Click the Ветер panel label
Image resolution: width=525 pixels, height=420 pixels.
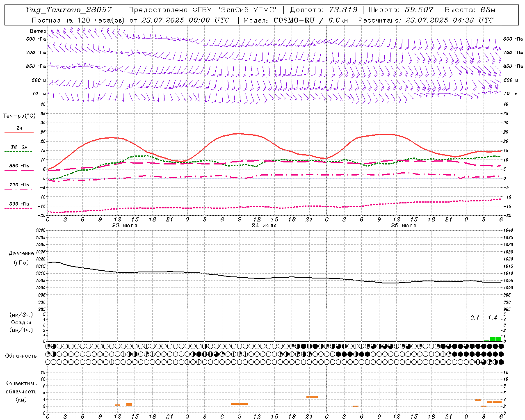(x=38, y=31)
